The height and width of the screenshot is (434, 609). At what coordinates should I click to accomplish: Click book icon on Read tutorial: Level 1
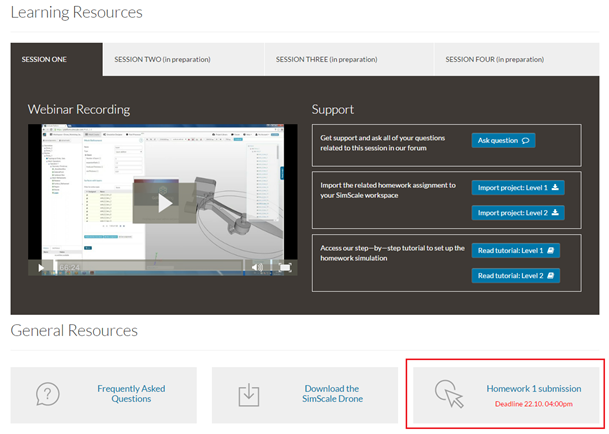550,251
